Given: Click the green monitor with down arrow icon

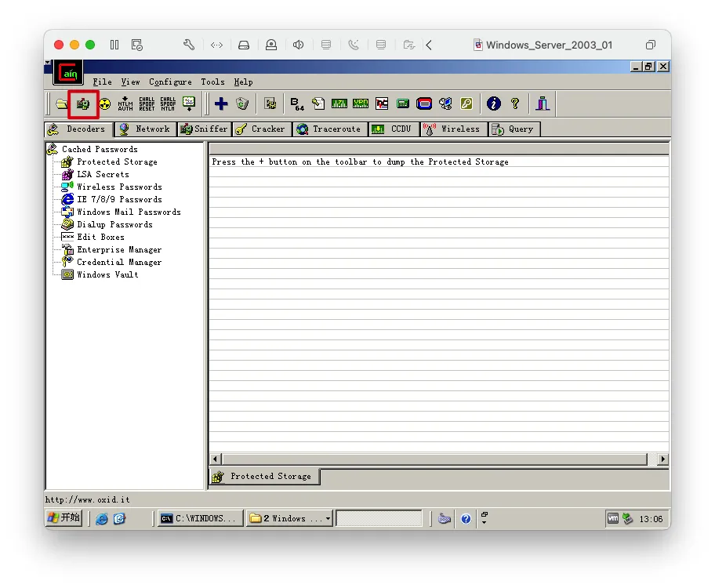Looking at the screenshot, I should coord(189,104).
